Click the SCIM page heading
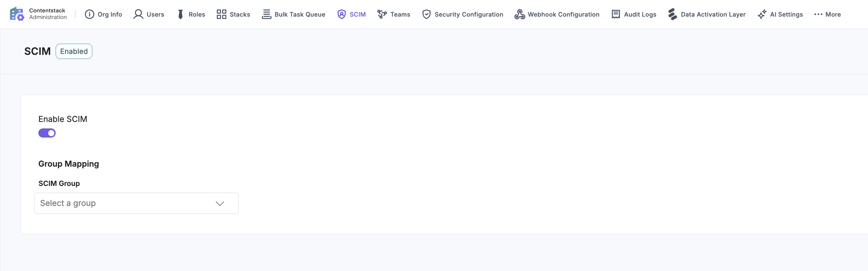868x271 pixels. tap(37, 51)
